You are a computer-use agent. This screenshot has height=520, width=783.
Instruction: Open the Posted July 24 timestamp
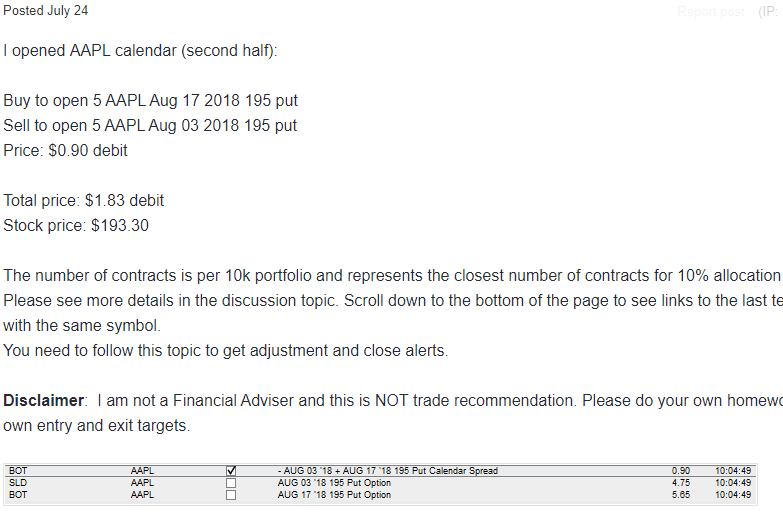(45, 10)
